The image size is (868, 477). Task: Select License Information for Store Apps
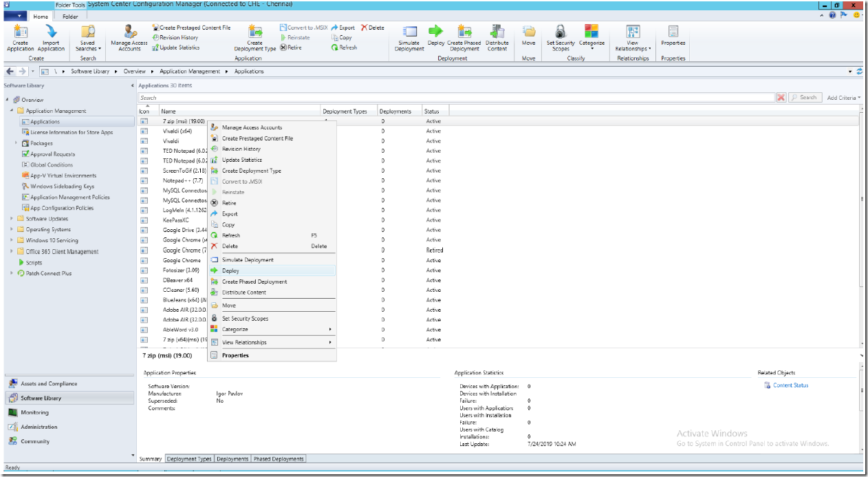pyautogui.click(x=72, y=132)
